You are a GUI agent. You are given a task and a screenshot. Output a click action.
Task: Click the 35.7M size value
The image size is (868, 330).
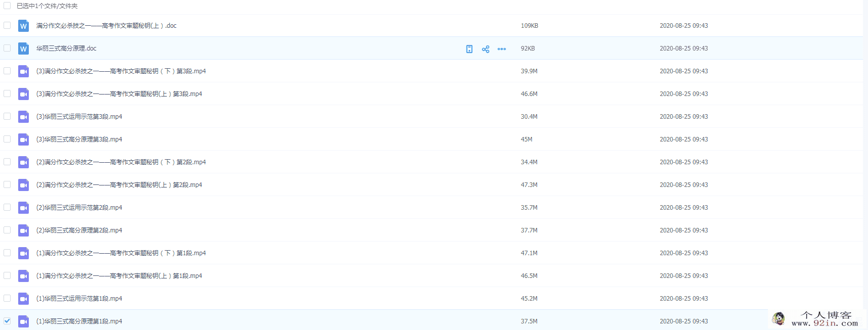tap(529, 208)
